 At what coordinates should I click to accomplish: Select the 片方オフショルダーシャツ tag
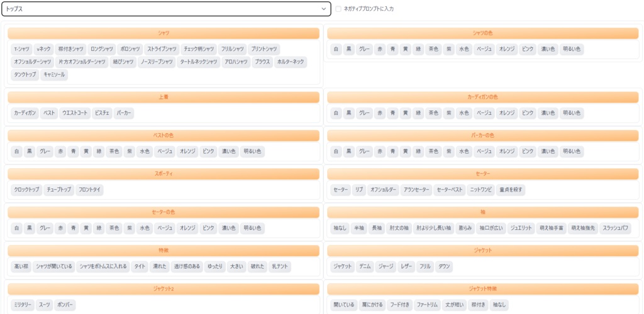(x=82, y=62)
